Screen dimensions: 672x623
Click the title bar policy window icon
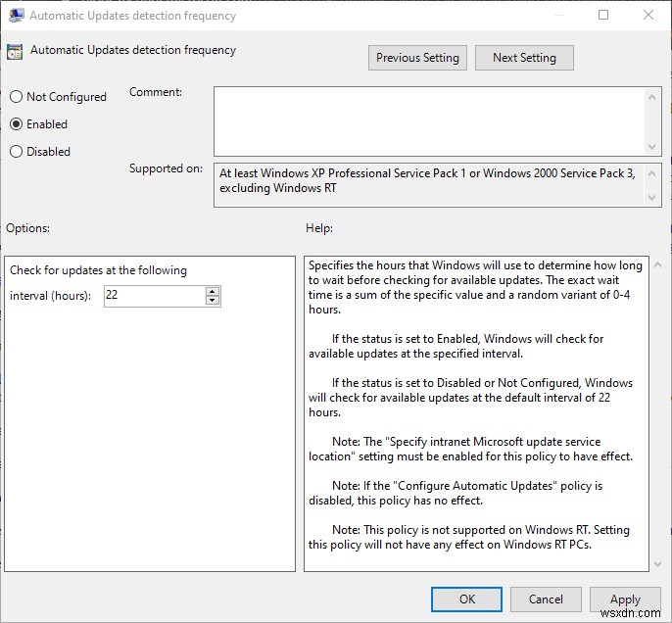click(16, 16)
